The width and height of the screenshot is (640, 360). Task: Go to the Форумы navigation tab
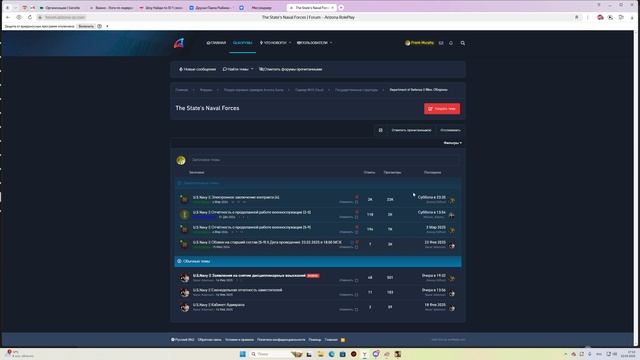[242, 43]
